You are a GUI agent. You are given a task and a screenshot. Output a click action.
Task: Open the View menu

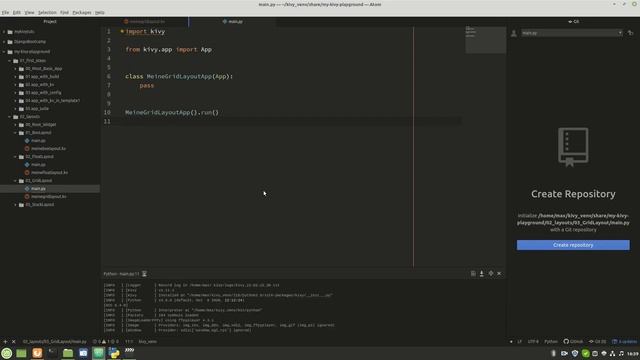tap(29, 13)
